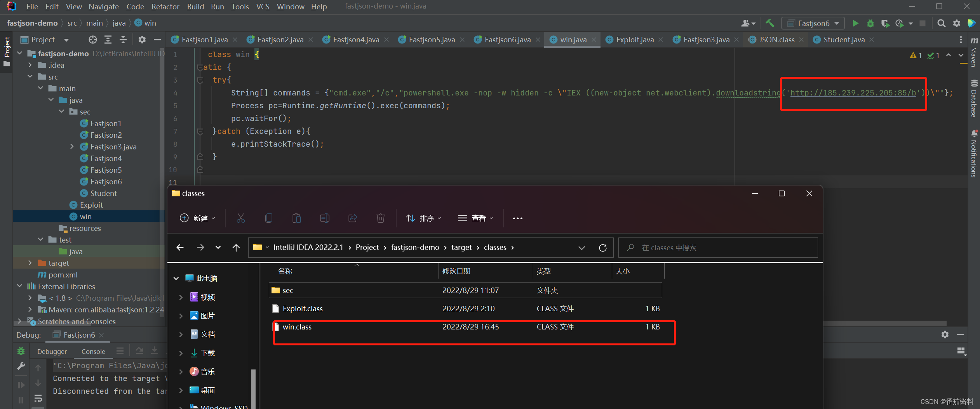Switch to JSON.class editor tab

click(777, 40)
